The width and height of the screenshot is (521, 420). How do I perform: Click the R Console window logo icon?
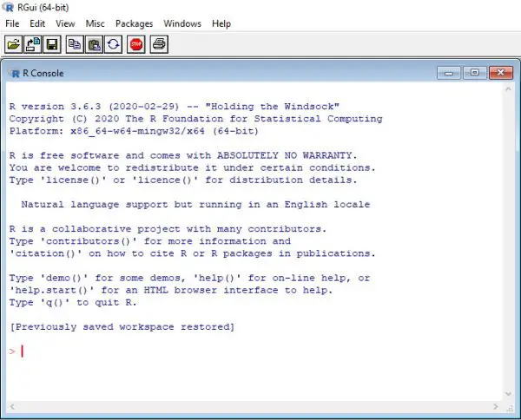point(15,74)
